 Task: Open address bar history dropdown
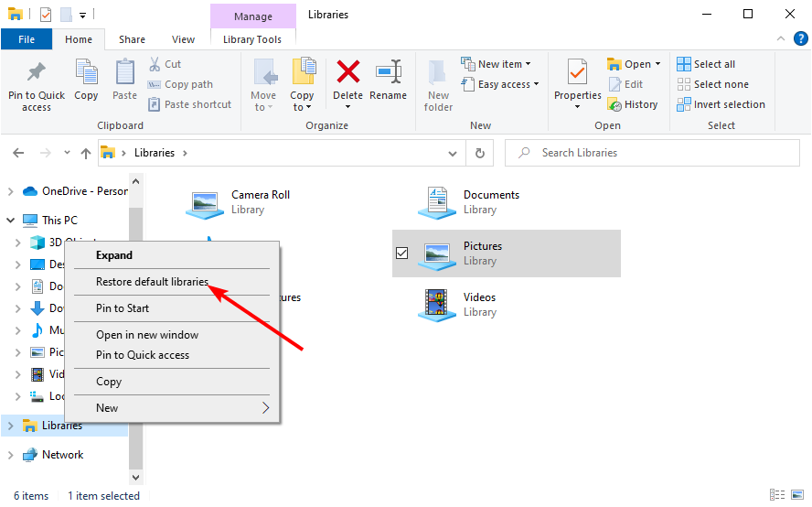click(453, 153)
